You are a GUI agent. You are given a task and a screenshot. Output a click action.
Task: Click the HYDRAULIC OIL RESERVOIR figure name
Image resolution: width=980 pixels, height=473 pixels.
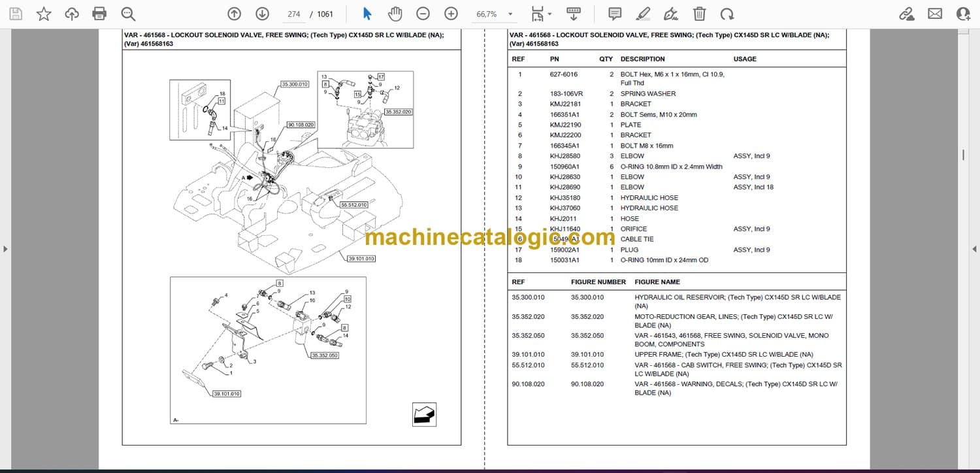coord(738,301)
